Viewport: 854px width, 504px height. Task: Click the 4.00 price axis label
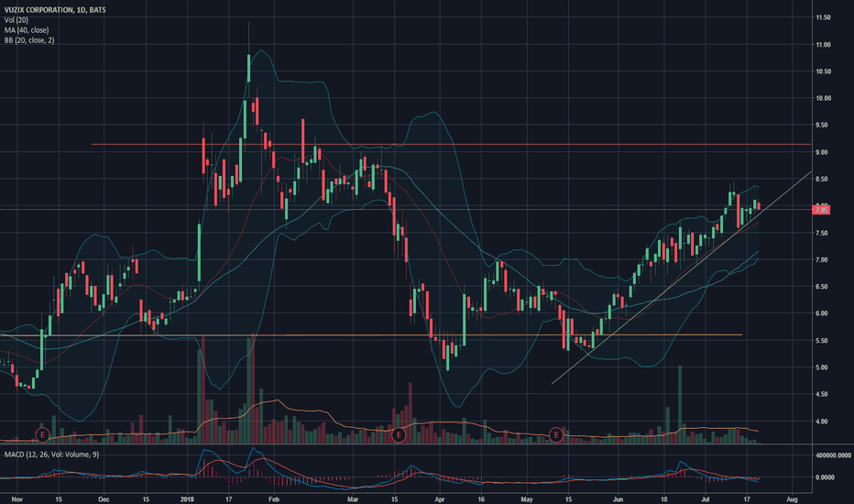[821, 421]
